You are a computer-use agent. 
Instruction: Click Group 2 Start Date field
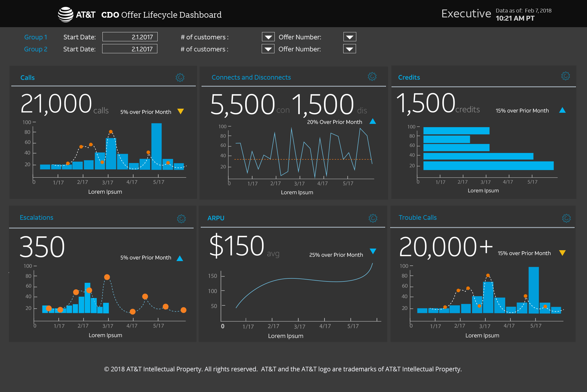pos(130,49)
